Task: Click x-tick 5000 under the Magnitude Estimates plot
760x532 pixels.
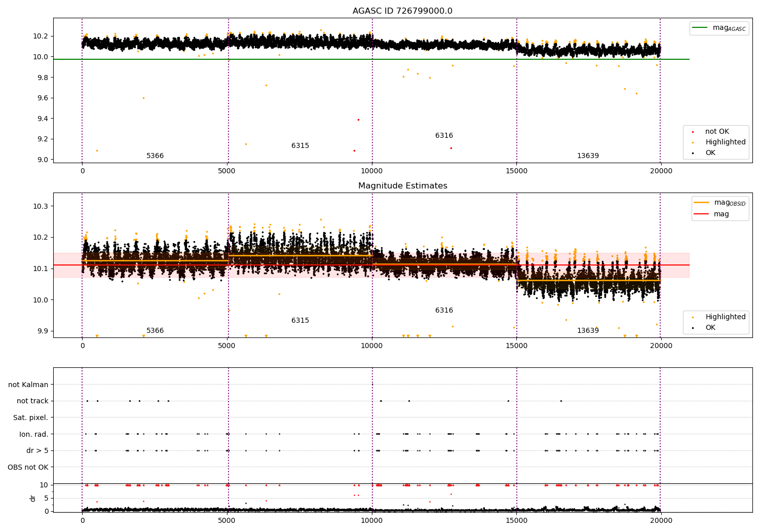Action: coord(226,346)
